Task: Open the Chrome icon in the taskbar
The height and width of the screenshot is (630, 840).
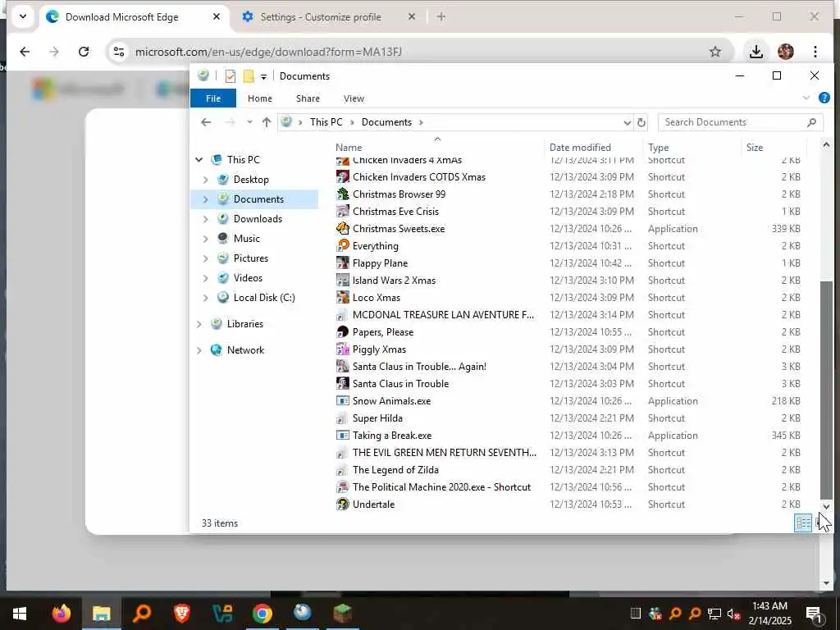Action: point(262,613)
